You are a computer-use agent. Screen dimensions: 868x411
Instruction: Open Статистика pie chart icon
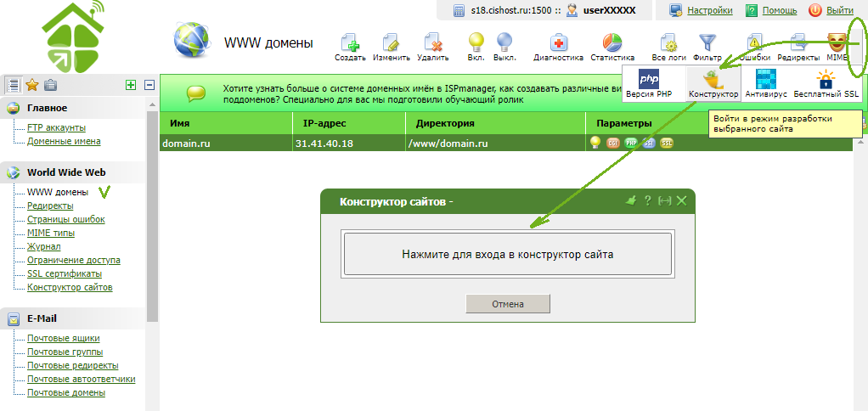[612, 43]
